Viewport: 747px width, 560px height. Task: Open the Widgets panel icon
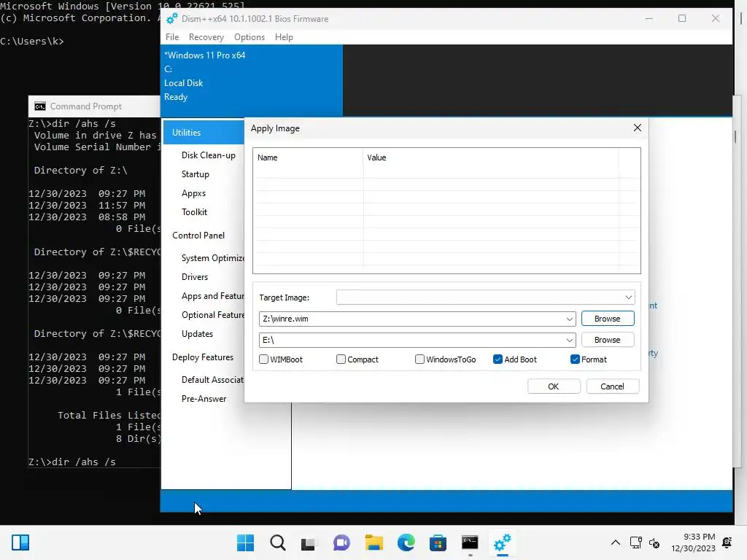[x=20, y=542]
